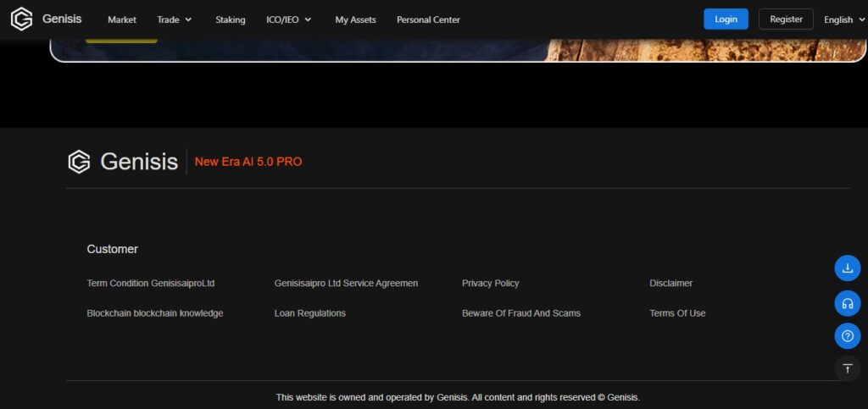The width and height of the screenshot is (868, 409).
Task: Click the scroll to top arrow icon
Action: pos(847,368)
